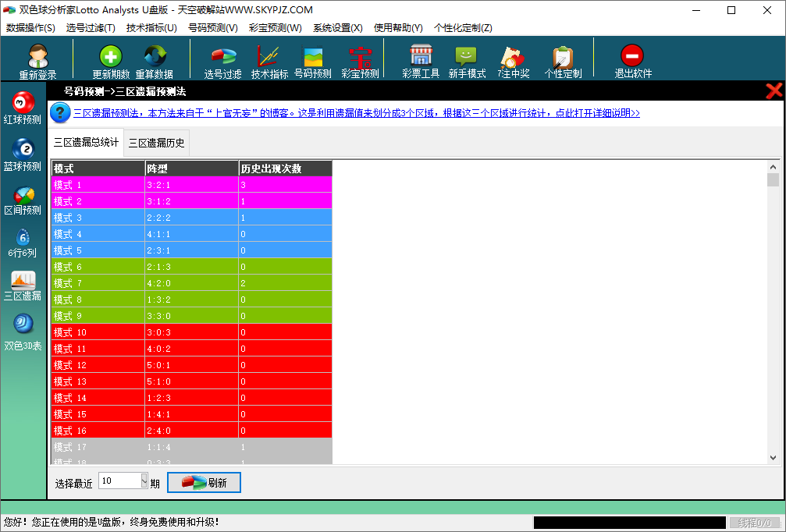
Task: Select the row 模式 7
Action: pyautogui.click(x=191, y=283)
